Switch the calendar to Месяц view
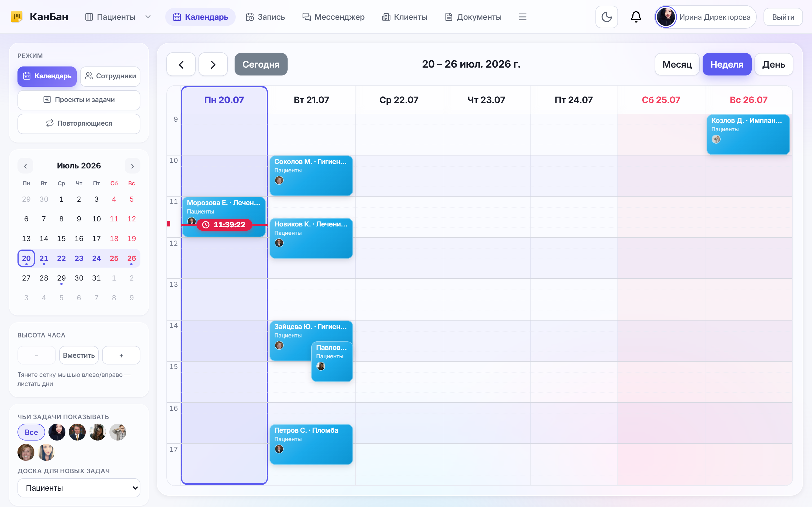Viewport: 812px width, 507px height. [x=677, y=65]
